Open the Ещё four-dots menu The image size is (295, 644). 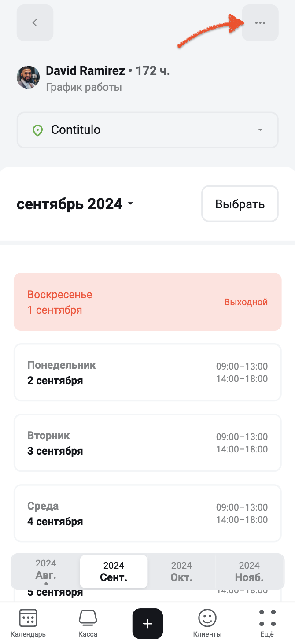point(267,618)
